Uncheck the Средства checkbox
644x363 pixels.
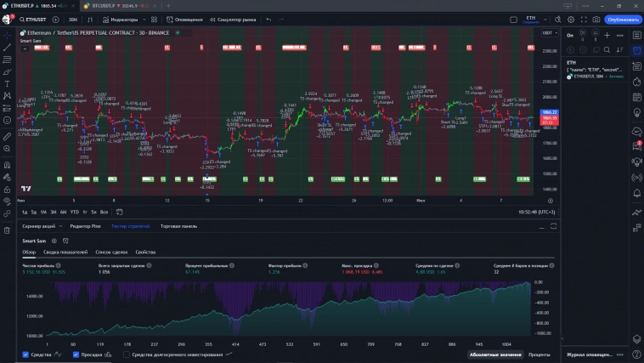pyautogui.click(x=25, y=354)
